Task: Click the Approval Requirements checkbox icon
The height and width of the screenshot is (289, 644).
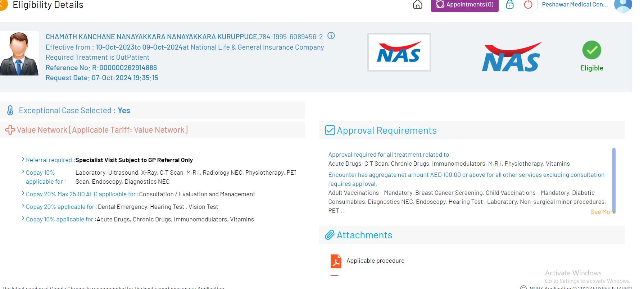Action: [x=330, y=130]
